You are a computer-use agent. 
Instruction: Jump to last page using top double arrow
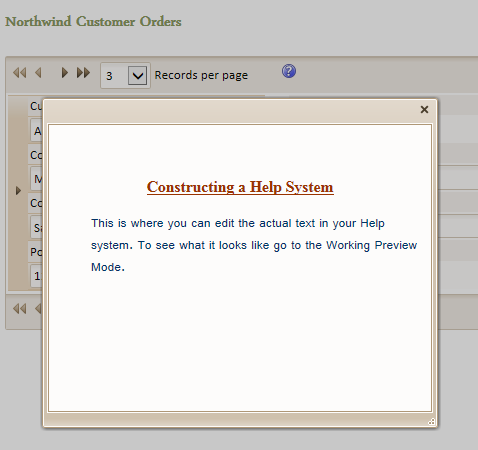tap(83, 73)
